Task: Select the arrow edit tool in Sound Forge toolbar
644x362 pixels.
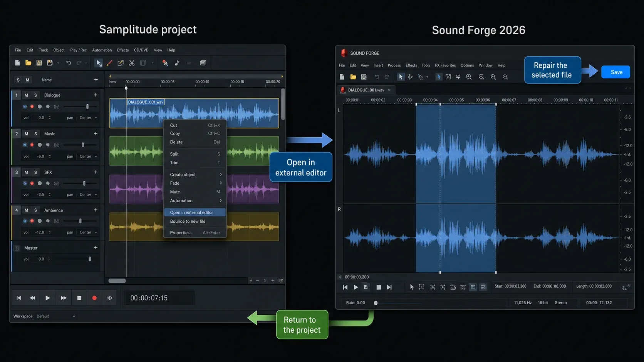Action: click(401, 77)
